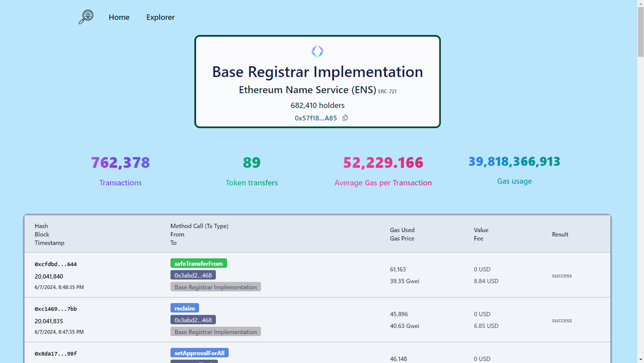The height and width of the screenshot is (363, 644).
Task: Click the ENS token logo
Action: [318, 51]
